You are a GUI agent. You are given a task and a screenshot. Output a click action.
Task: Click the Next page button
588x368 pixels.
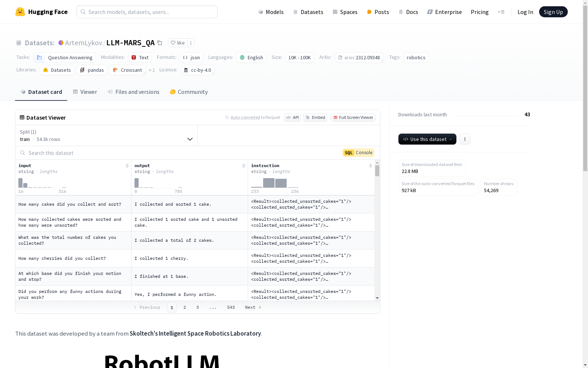tap(253, 307)
